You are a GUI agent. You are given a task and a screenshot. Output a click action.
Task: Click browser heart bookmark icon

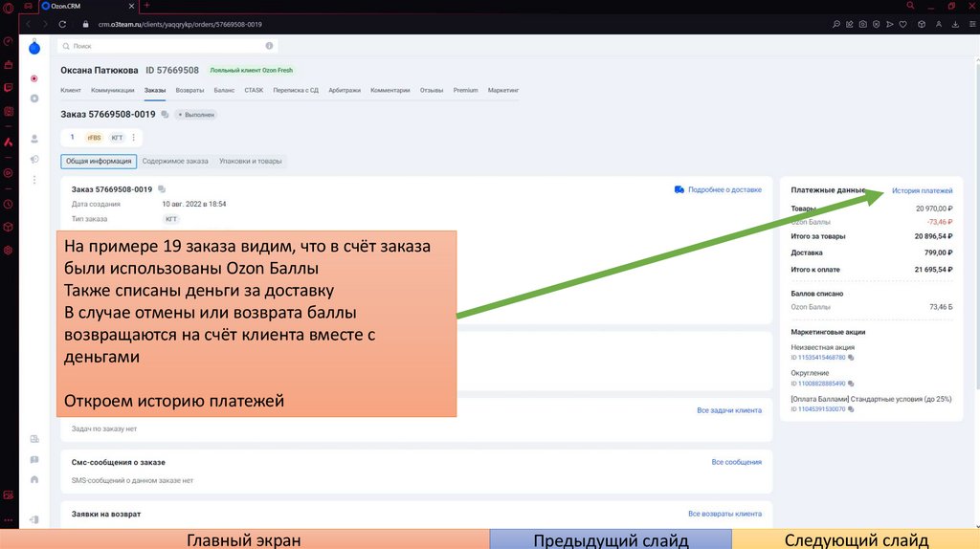(903, 24)
